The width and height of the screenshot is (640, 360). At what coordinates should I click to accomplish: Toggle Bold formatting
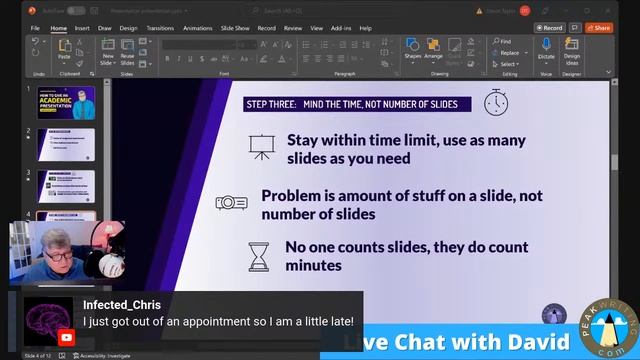[167, 59]
